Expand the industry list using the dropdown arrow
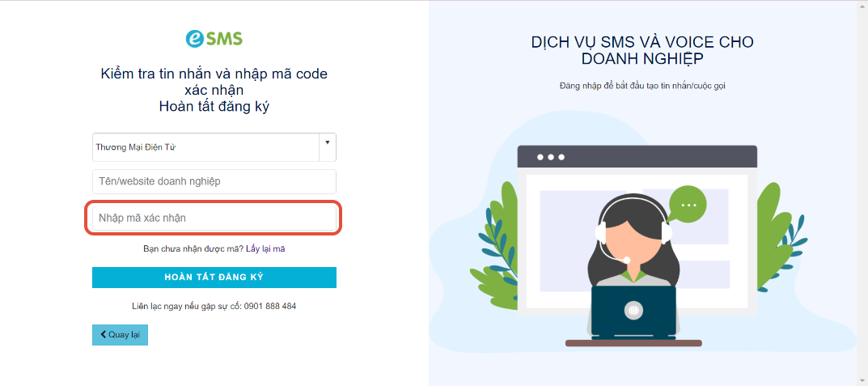This screenshot has height=386, width=868. point(327,142)
